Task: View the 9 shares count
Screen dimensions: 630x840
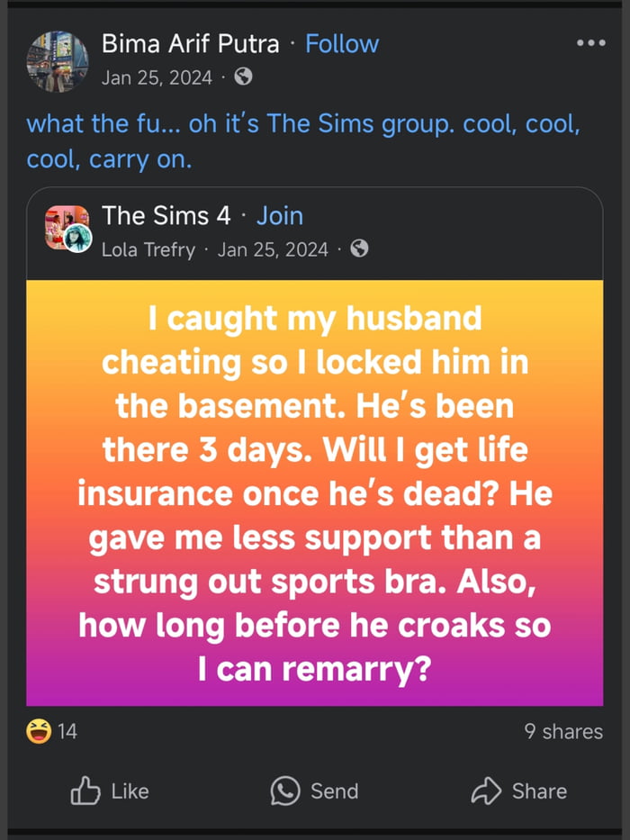Action: [565, 731]
